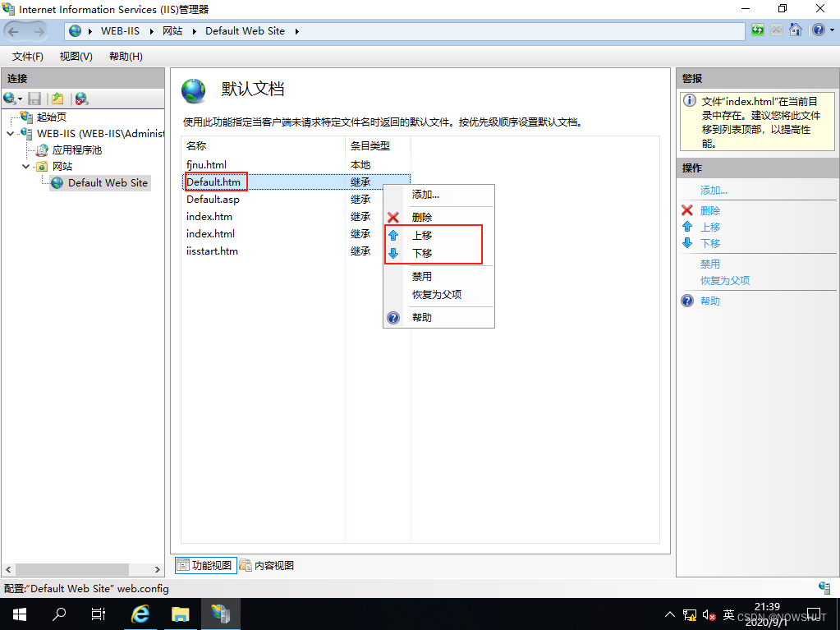This screenshot has width=840, height=630.
Task: Switch to the 内容视图 tab
Action: tap(268, 565)
